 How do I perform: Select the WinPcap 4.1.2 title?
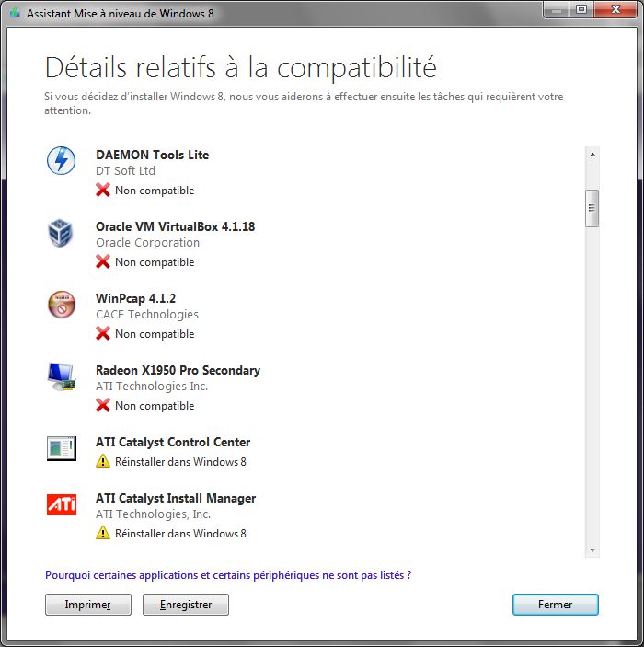pos(136,298)
